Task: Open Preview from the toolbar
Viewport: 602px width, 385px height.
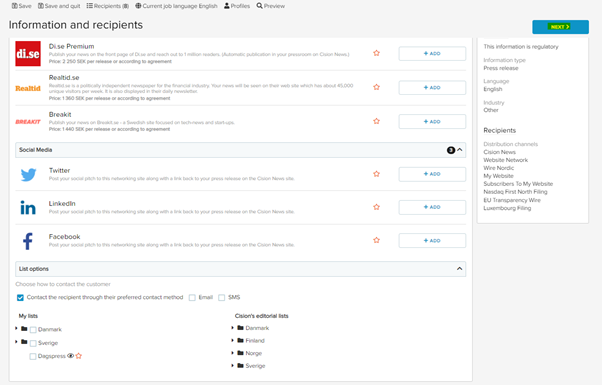Action: (271, 6)
